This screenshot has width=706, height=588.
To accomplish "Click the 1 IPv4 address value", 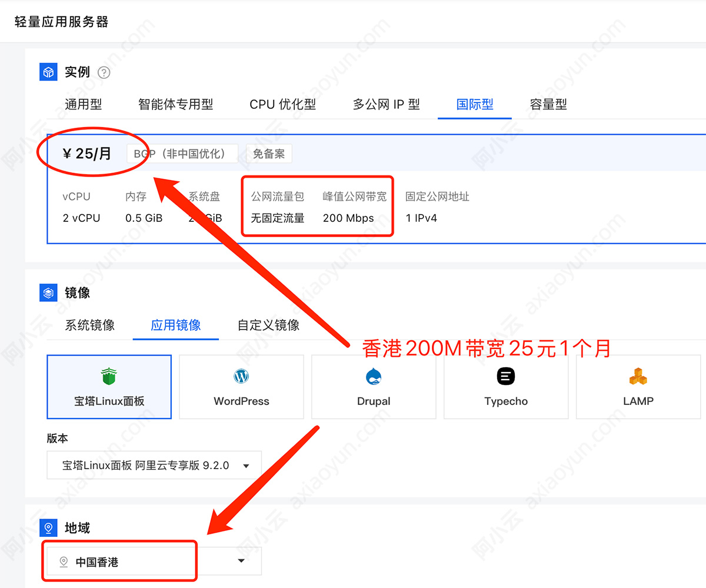I will (421, 218).
